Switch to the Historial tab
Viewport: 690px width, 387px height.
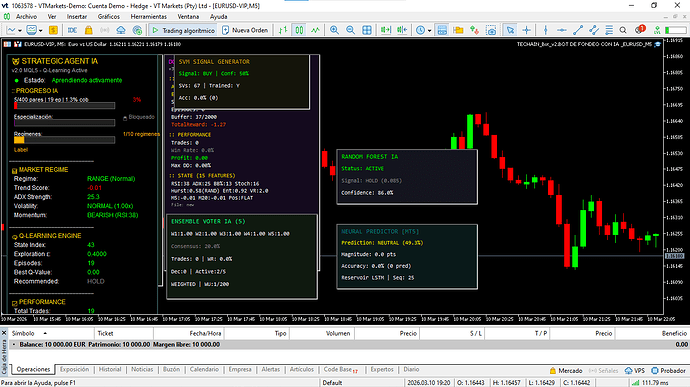click(110, 369)
